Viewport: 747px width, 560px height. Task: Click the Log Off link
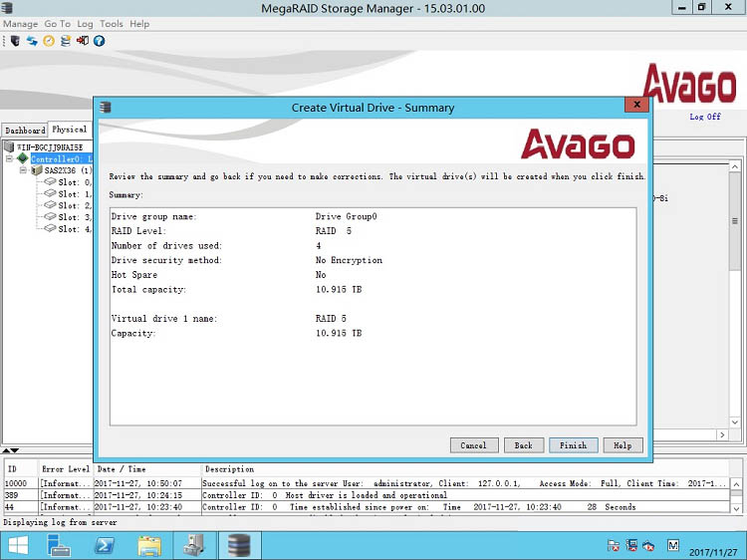705,117
